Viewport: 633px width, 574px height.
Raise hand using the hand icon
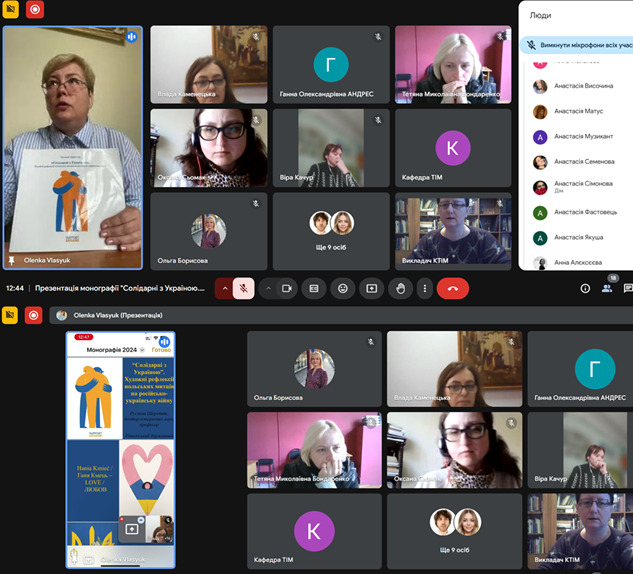click(400, 288)
